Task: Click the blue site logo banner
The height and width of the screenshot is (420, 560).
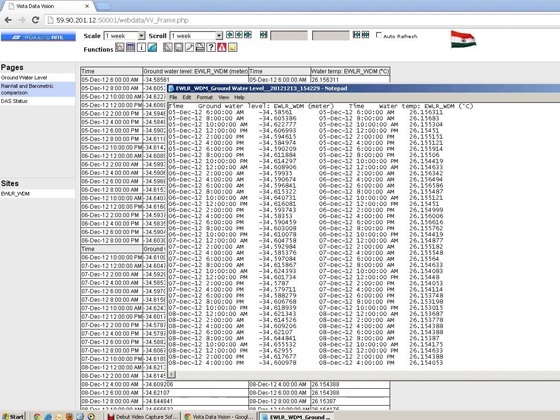Action: [x=38, y=37]
